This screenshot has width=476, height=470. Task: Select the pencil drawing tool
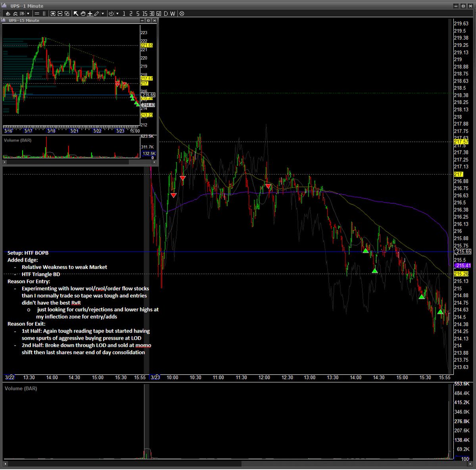point(96,13)
